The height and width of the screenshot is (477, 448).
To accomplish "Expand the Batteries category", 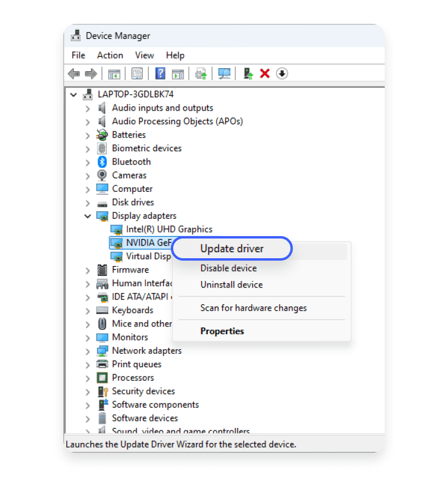I will click(x=88, y=135).
